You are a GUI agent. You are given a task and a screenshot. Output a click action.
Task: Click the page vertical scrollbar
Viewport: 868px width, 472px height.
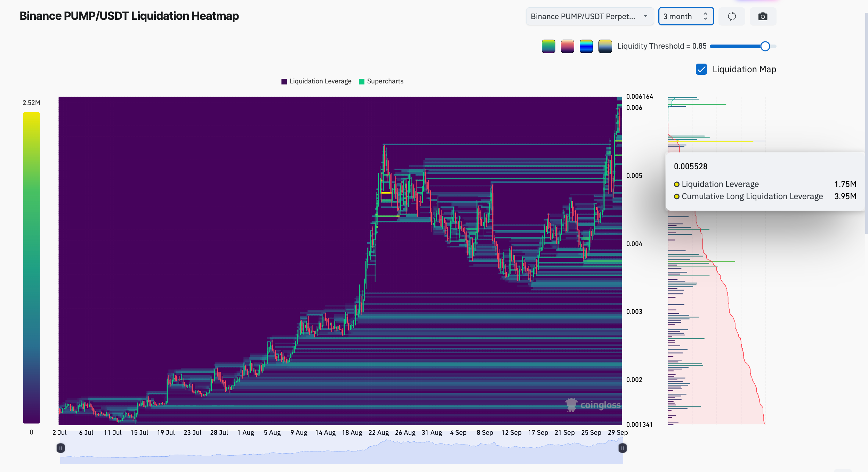[x=866, y=123]
